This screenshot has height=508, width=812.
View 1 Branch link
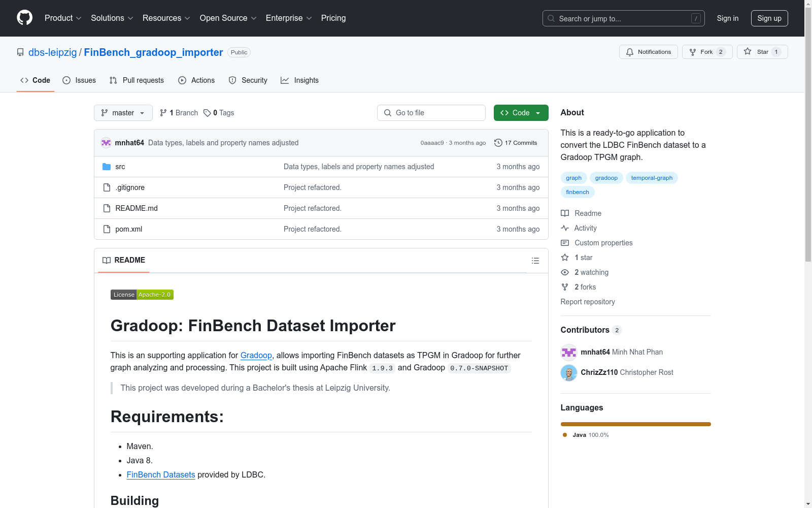[x=179, y=113]
